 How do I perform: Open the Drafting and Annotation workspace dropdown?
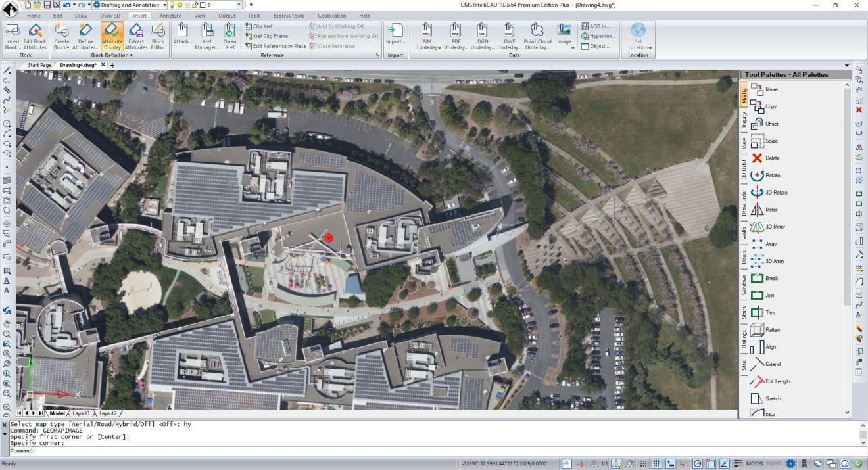130,5
